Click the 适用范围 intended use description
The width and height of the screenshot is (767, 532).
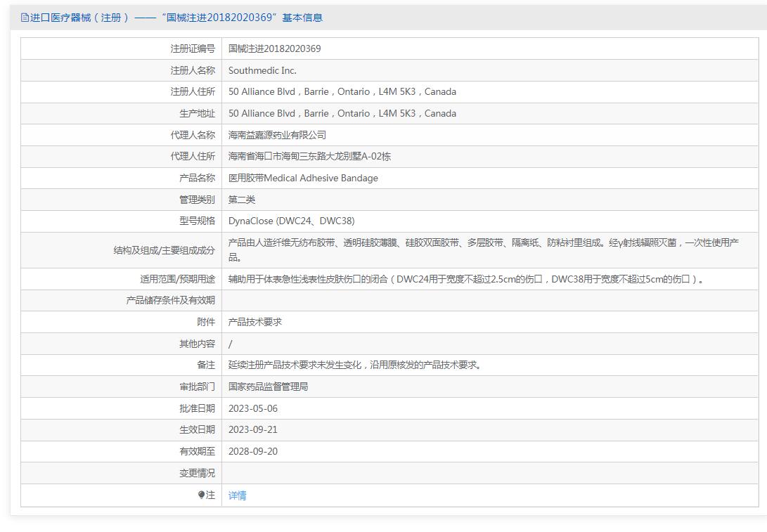[466, 279]
